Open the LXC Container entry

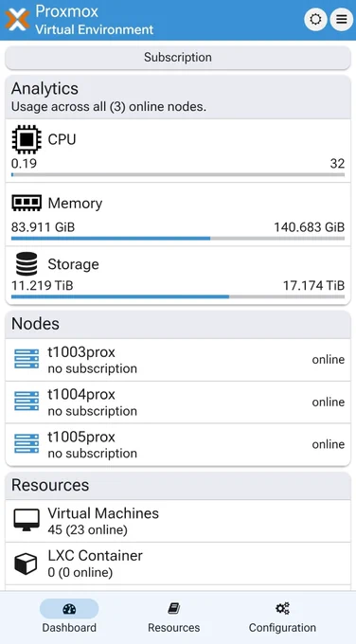coord(178,563)
